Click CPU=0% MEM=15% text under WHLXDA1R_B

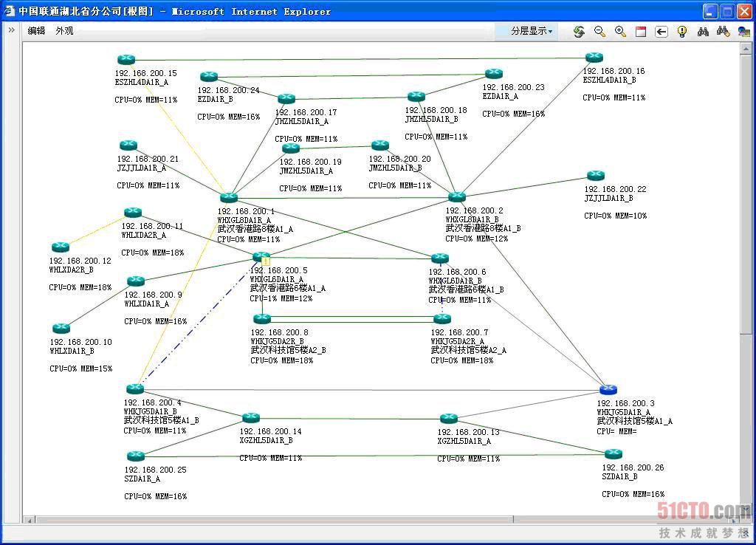point(81,369)
